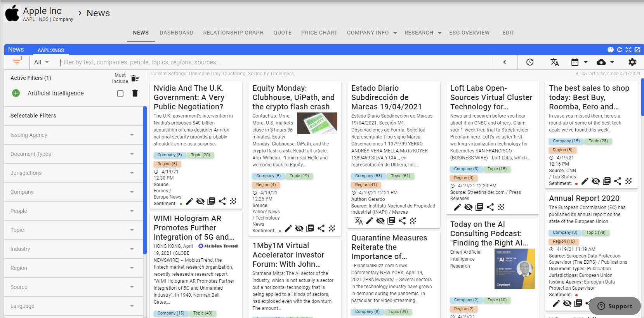644x318 pixels.
Task: Expand the Jurisdictions filter
Action: coord(74,173)
